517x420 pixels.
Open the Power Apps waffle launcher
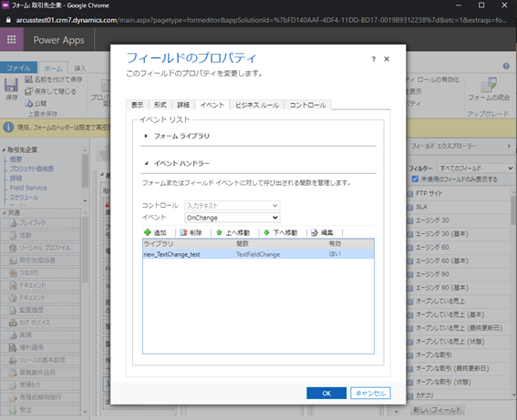click(x=12, y=39)
